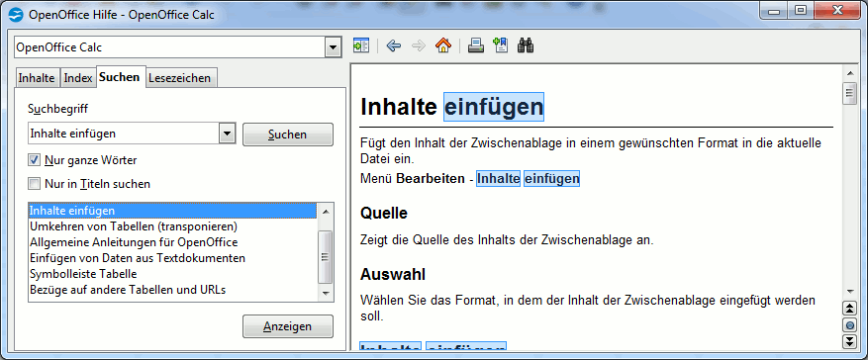Click the Auswahl heading
Viewport: 868px width, 360px height.
[393, 273]
